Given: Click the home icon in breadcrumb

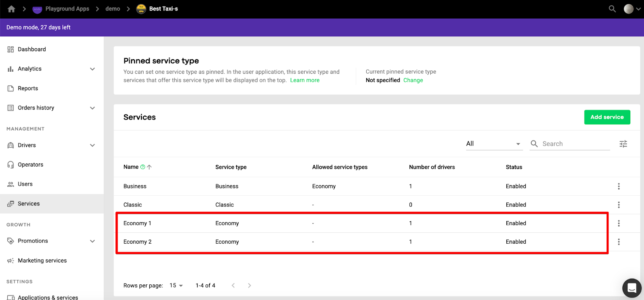Looking at the screenshot, I should coord(11,9).
